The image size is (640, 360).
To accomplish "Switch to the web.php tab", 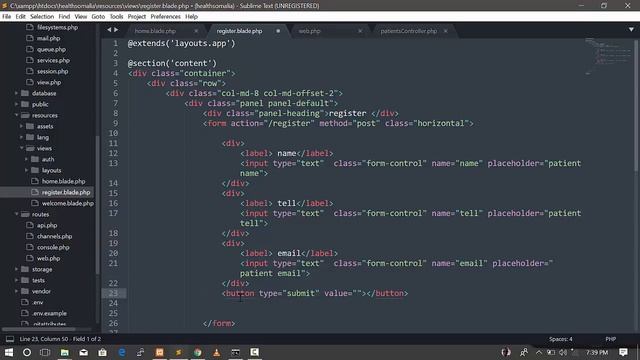I will 309,31.
